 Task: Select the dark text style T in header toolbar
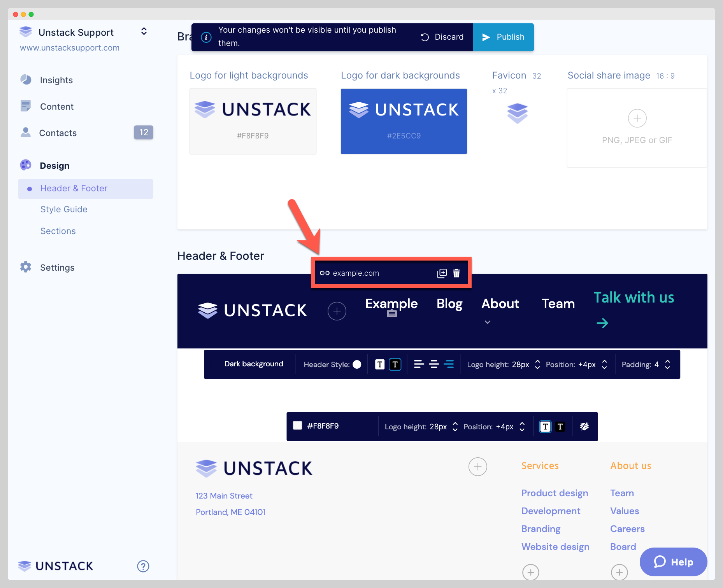coord(395,364)
